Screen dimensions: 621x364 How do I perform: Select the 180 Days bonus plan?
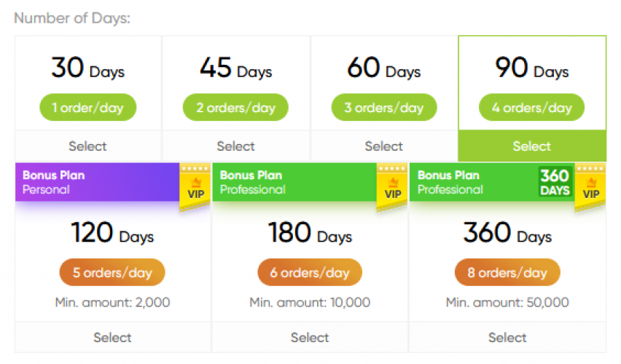coord(310,337)
